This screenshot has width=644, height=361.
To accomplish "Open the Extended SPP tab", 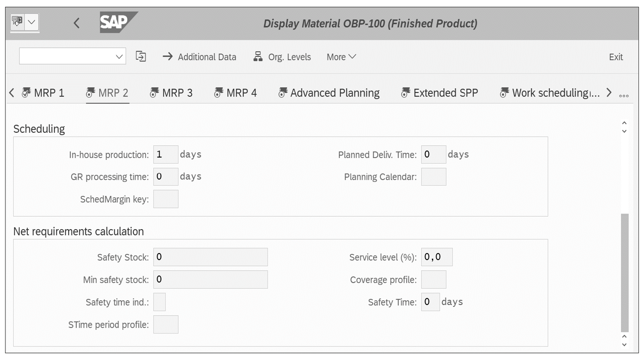I will point(446,93).
